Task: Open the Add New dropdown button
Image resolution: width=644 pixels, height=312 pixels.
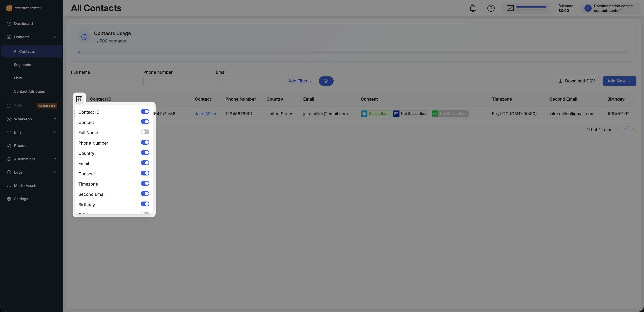Action: (x=619, y=81)
